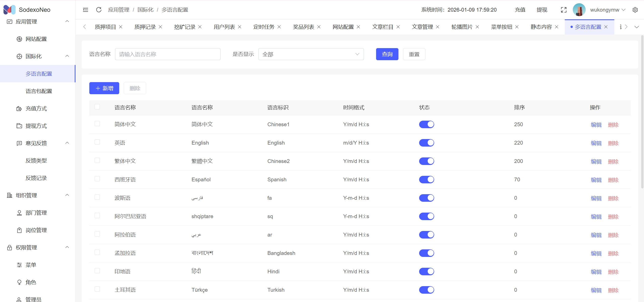Collapse sidebar with the hamburger menu icon
Image resolution: width=644 pixels, height=302 pixels.
point(86,10)
